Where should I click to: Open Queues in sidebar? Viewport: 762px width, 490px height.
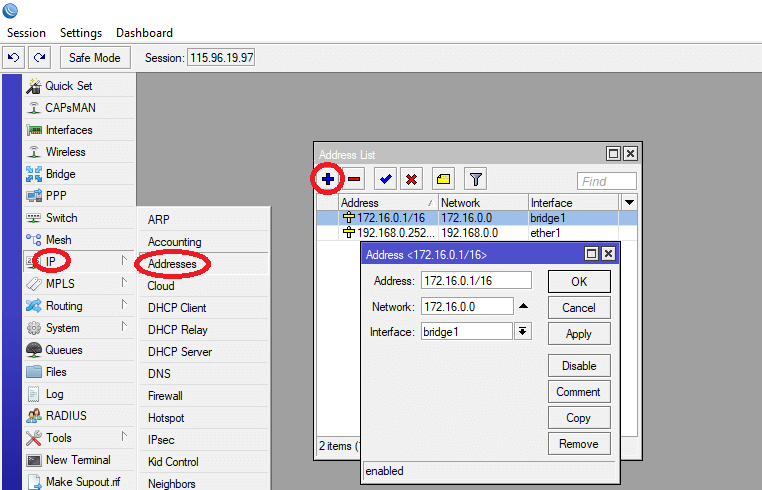click(79, 350)
